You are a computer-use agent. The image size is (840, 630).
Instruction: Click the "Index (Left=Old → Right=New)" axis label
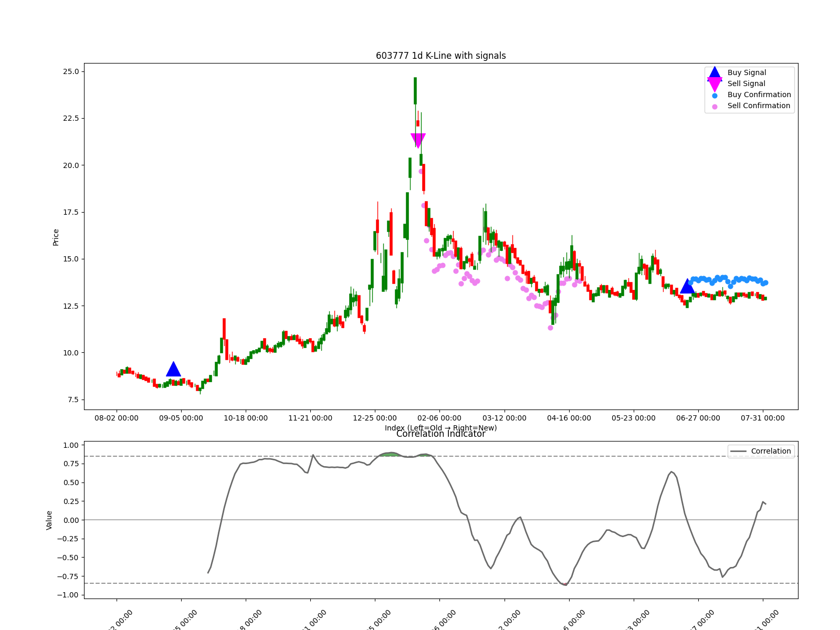click(441, 428)
